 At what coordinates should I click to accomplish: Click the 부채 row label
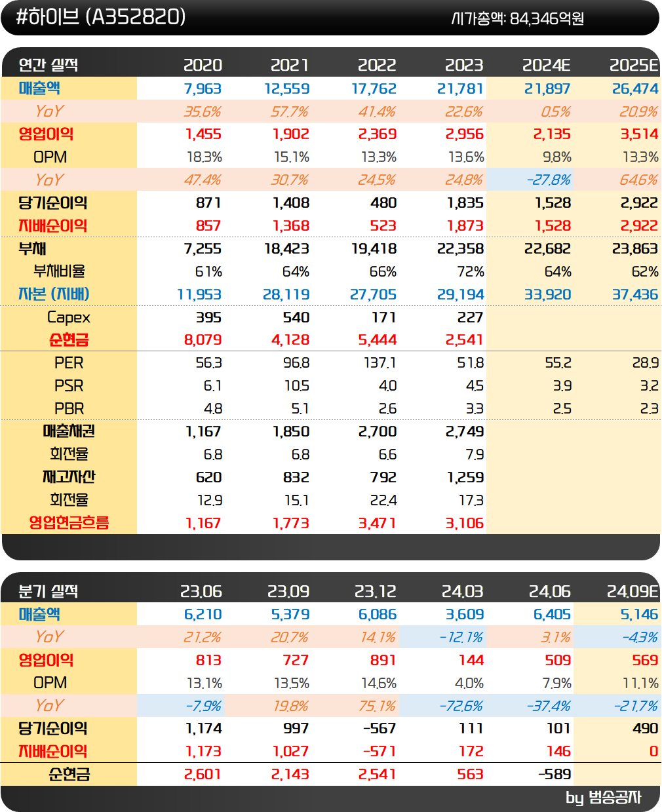coord(32,248)
